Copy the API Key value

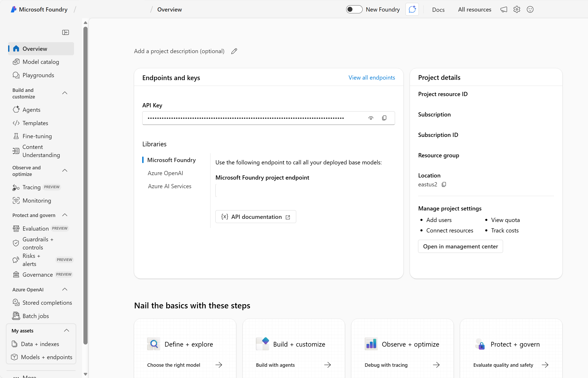click(x=384, y=118)
